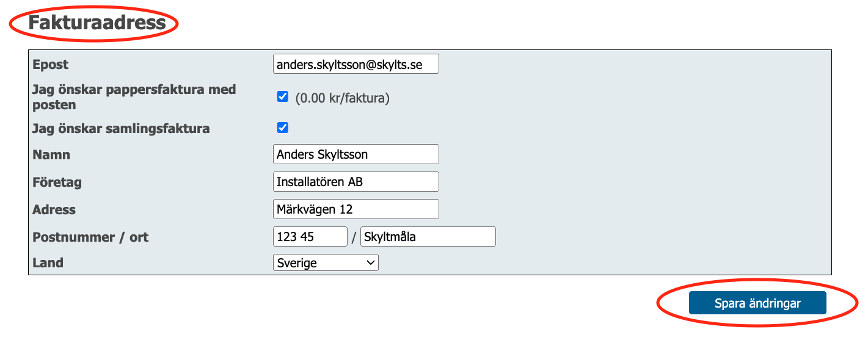
Task: Click the city field containing Skyltmåla
Action: click(428, 237)
